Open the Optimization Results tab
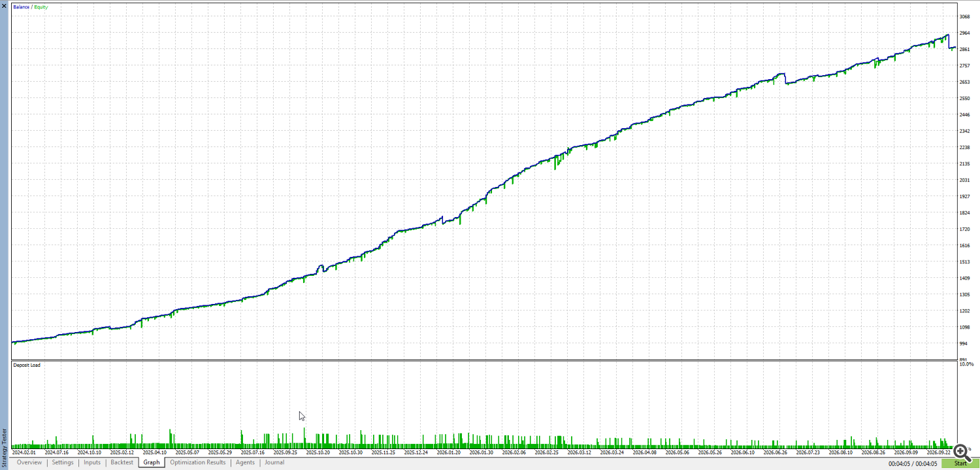Image resolution: width=980 pixels, height=470 pixels. [x=198, y=463]
